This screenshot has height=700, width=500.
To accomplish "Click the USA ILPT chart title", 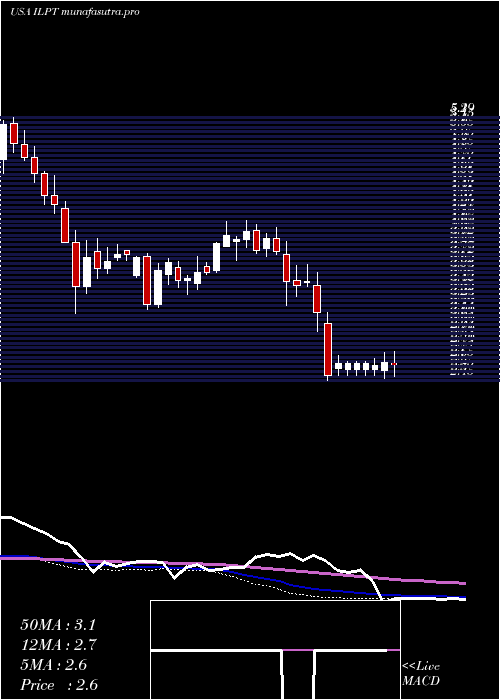I will click(75, 12).
